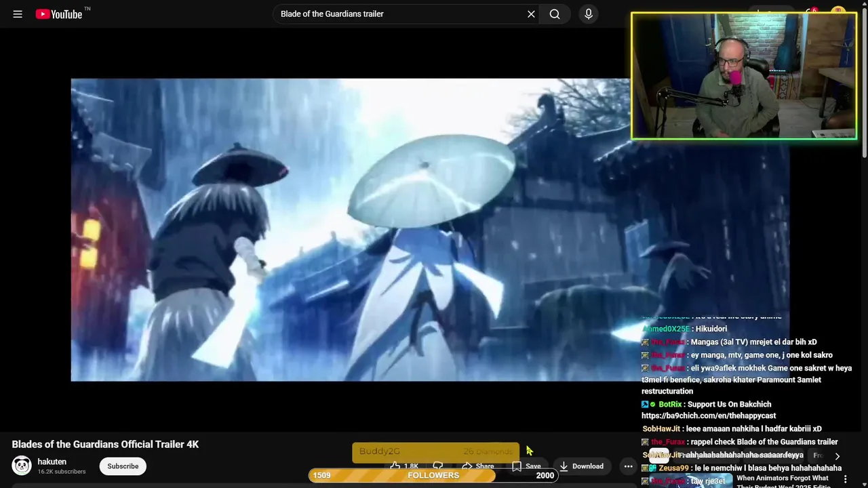
Task: Select ba9chich.com link in BotRix message
Action: [709, 415]
